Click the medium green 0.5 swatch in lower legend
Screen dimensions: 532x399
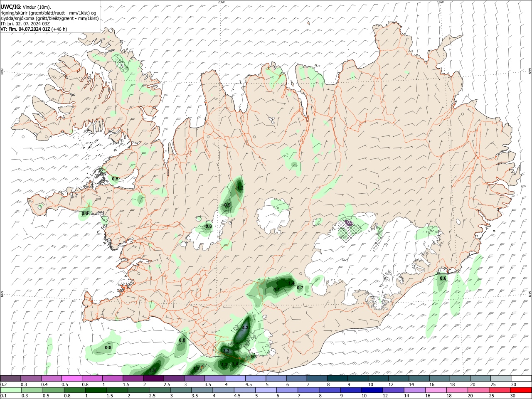pos(53,390)
